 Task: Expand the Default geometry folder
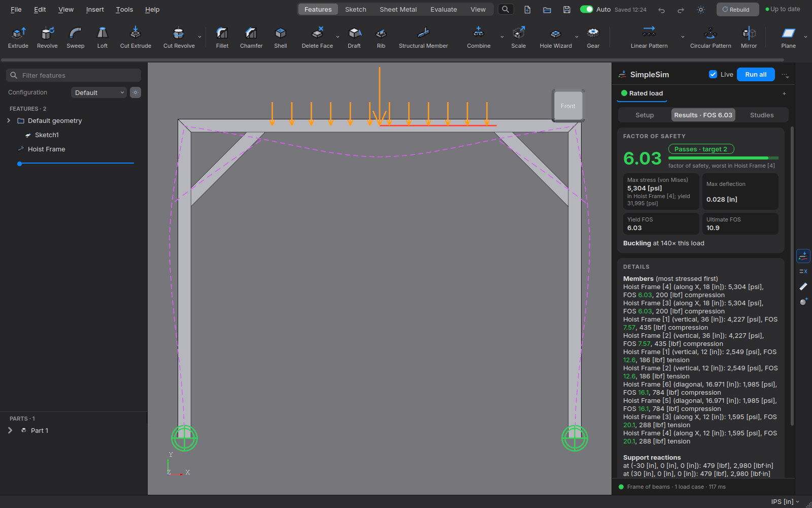(x=9, y=120)
